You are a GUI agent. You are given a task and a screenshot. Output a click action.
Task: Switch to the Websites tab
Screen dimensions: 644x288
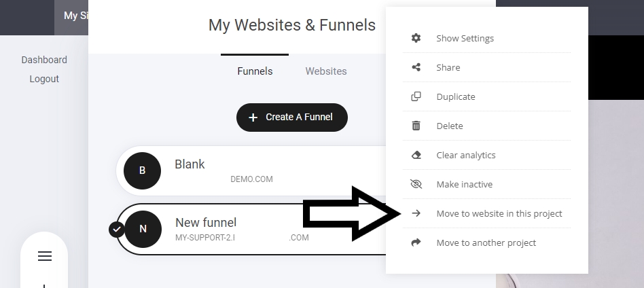pos(326,71)
